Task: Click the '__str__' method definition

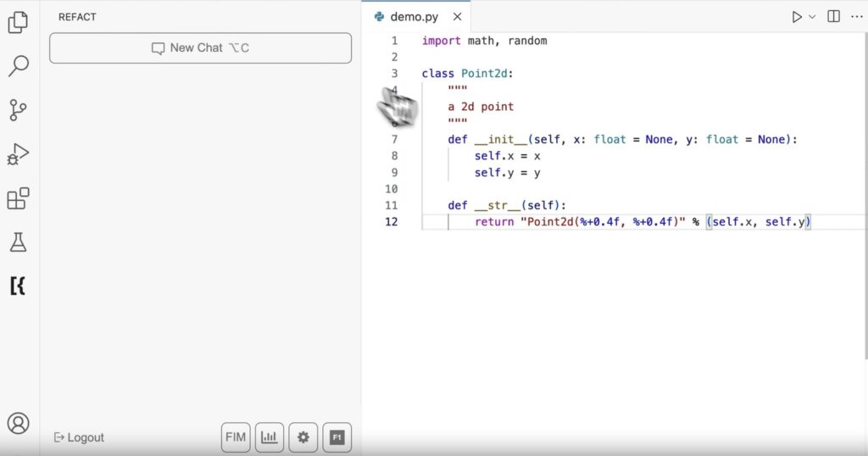Action: click(507, 205)
